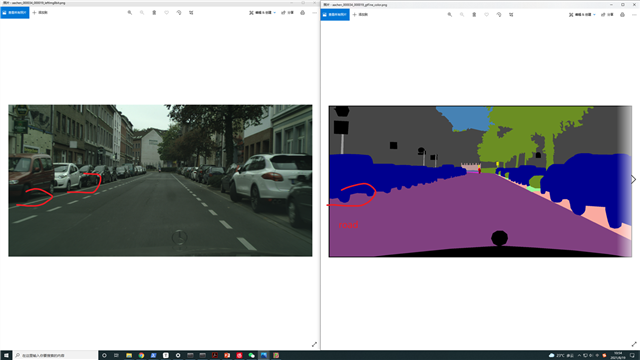
Task: Click the street photo in left window
Action: tap(160, 180)
